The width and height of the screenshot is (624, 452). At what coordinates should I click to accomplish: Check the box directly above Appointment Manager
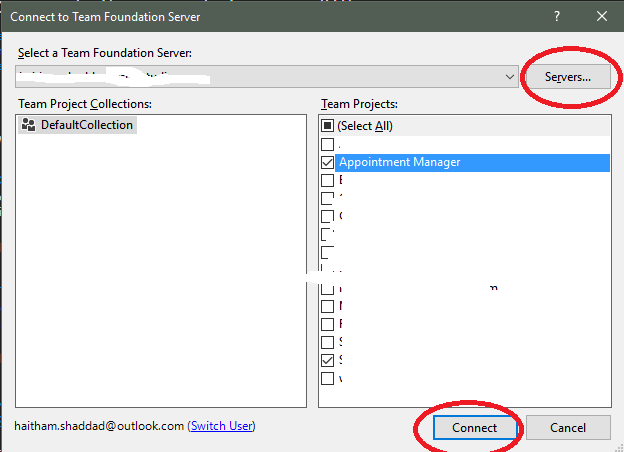click(327, 144)
